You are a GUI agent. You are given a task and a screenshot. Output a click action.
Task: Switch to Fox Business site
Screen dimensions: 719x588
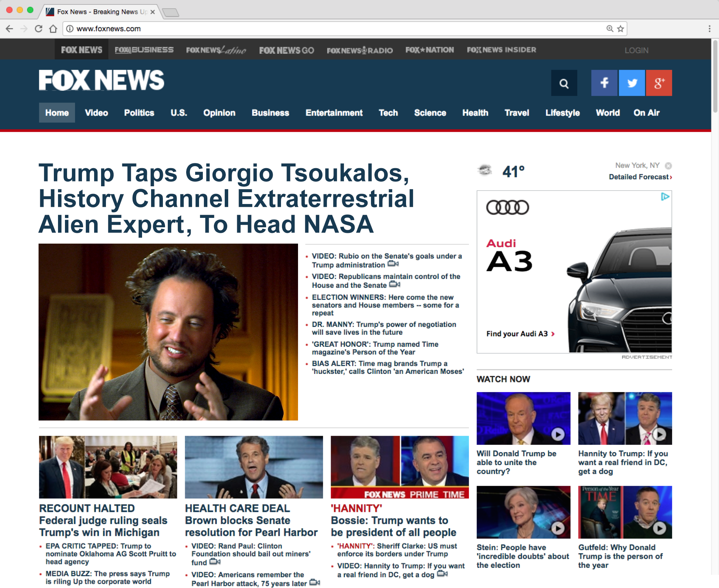point(144,50)
